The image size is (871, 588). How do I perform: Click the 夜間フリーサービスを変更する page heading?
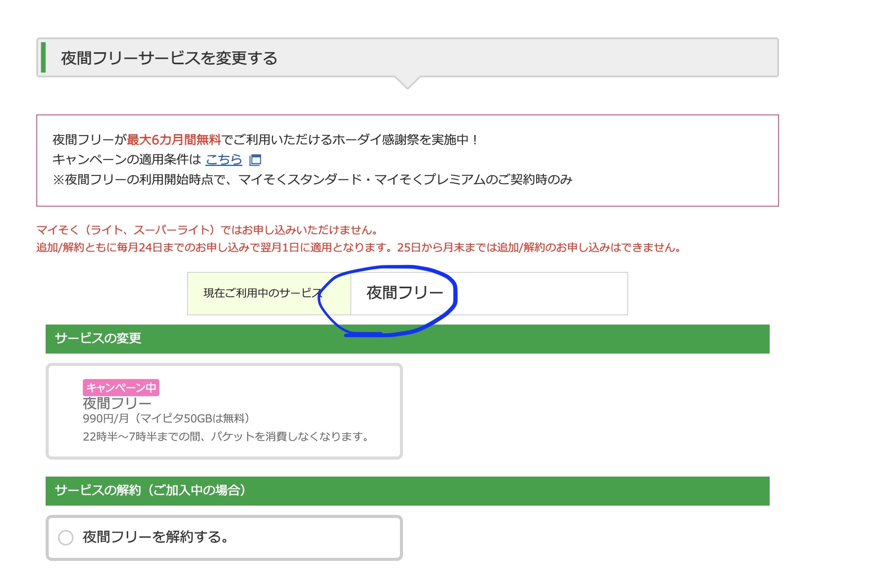(169, 58)
